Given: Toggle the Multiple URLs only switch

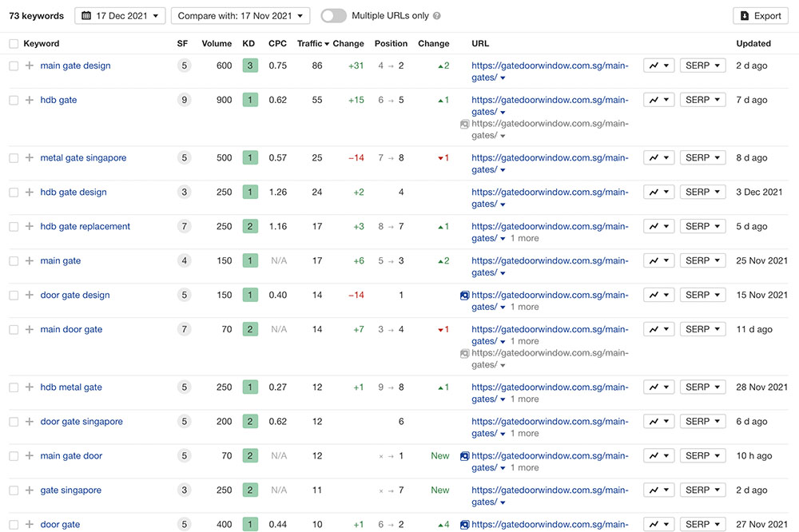Looking at the screenshot, I should click(x=333, y=16).
